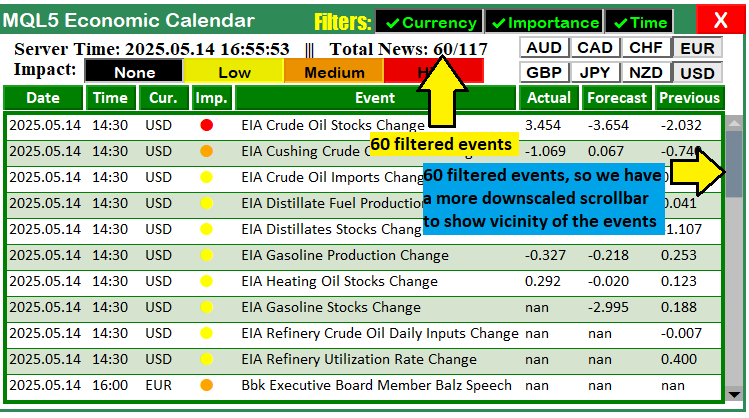Click the vertical scrollbar thumb
Screen dimensions: 749x418
point(734,163)
